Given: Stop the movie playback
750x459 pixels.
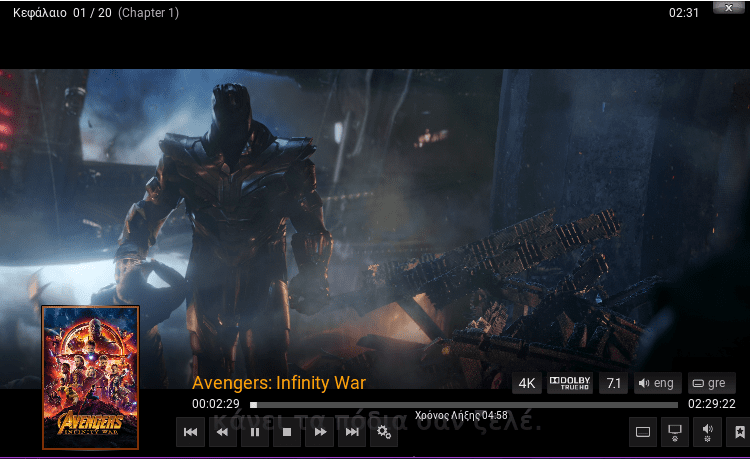Looking at the screenshot, I should [287, 432].
